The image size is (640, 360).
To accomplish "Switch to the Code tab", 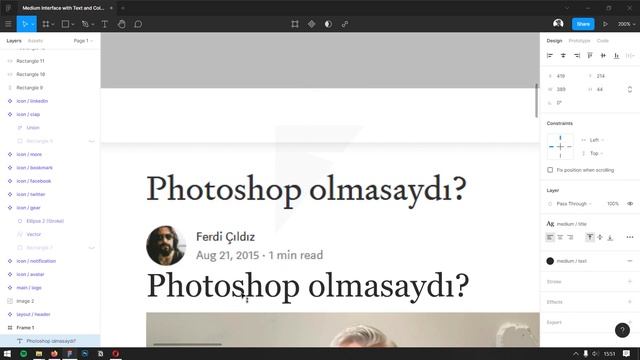I will [x=602, y=41].
